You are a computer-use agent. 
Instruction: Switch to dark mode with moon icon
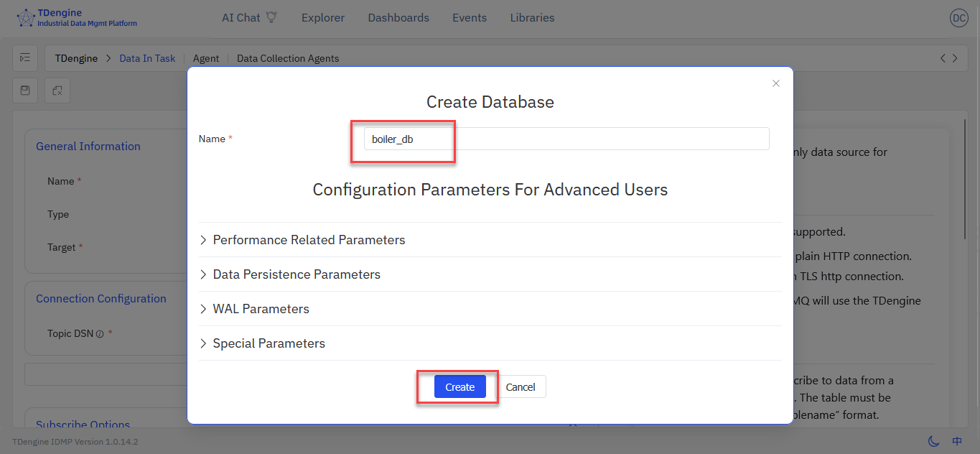[x=933, y=441]
